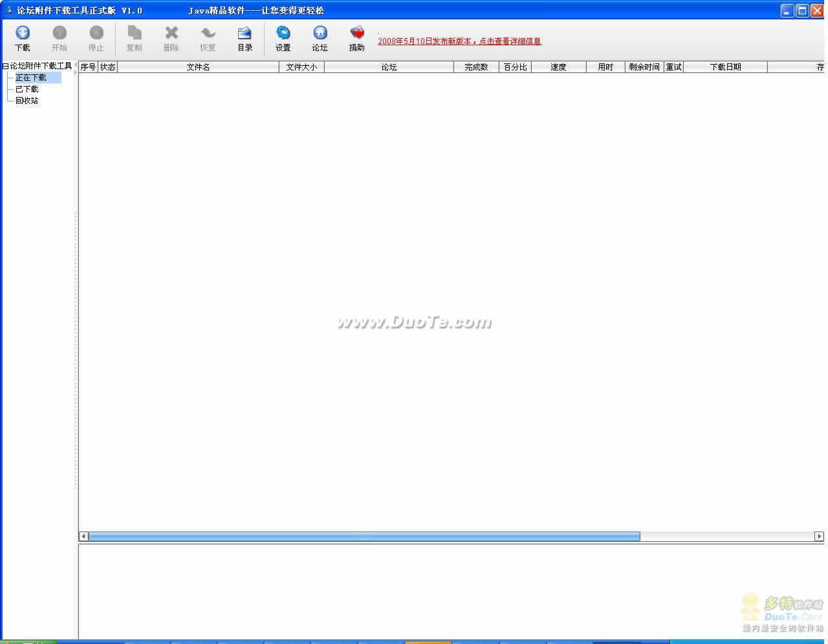Click the 停止 stop icon
The image size is (828, 644).
pos(96,34)
